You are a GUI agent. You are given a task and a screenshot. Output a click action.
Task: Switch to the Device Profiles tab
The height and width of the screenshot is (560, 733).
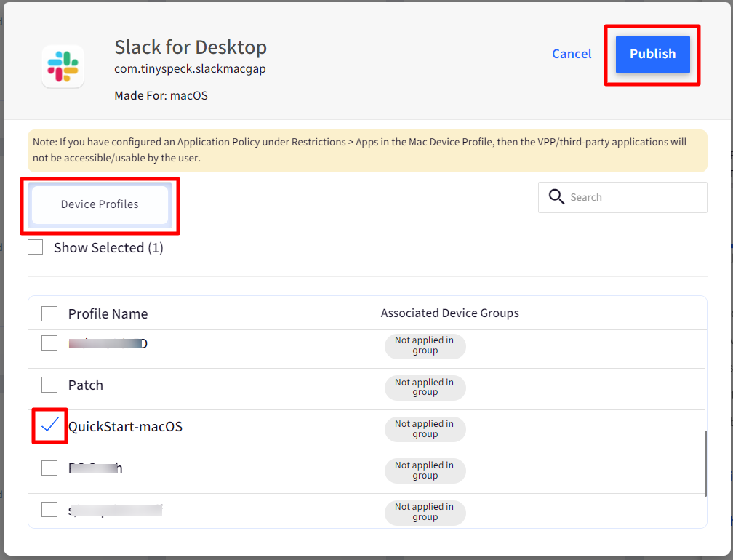pos(100,204)
